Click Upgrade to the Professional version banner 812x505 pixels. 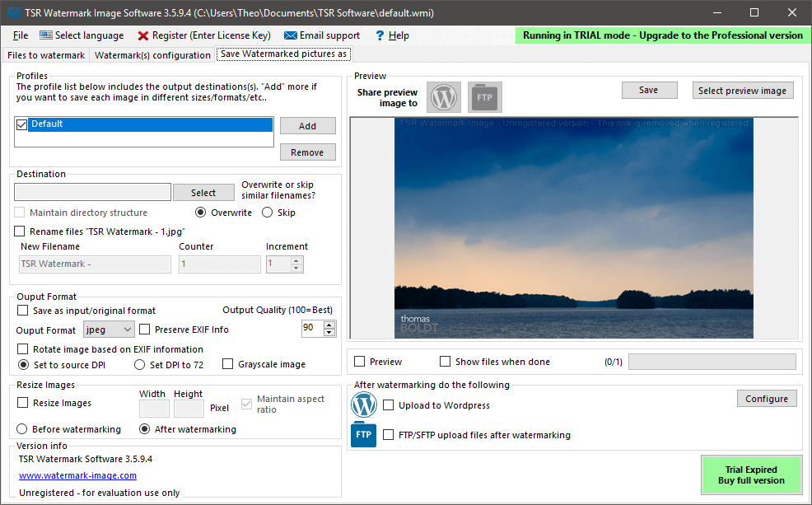tap(662, 35)
